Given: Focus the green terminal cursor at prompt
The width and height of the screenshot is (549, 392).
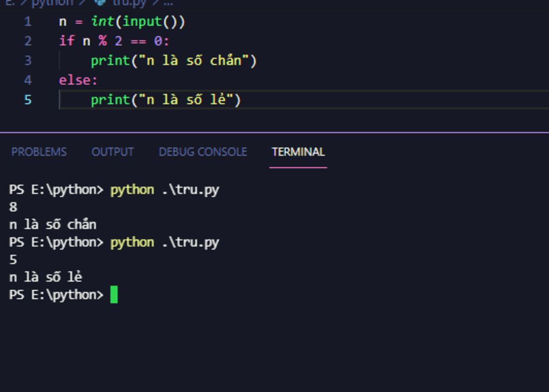Looking at the screenshot, I should pyautogui.click(x=114, y=295).
